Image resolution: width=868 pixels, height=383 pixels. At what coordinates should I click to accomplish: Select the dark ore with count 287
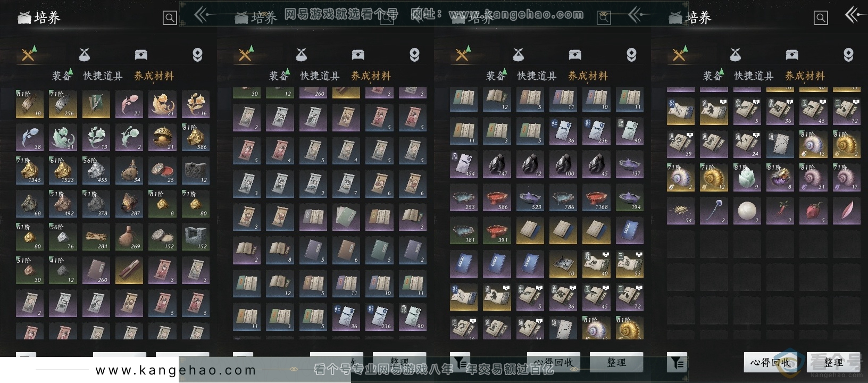[x=129, y=204]
